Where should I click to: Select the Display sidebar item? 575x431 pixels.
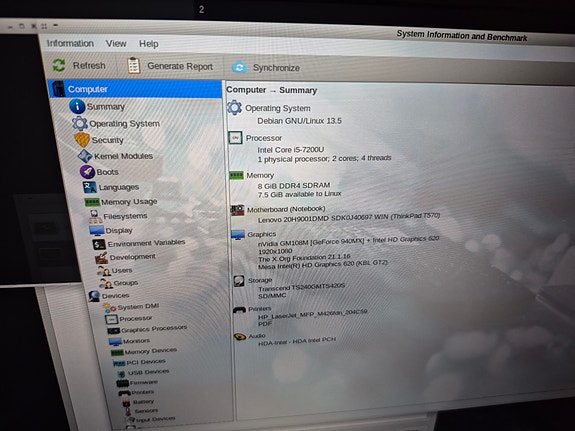click(119, 230)
